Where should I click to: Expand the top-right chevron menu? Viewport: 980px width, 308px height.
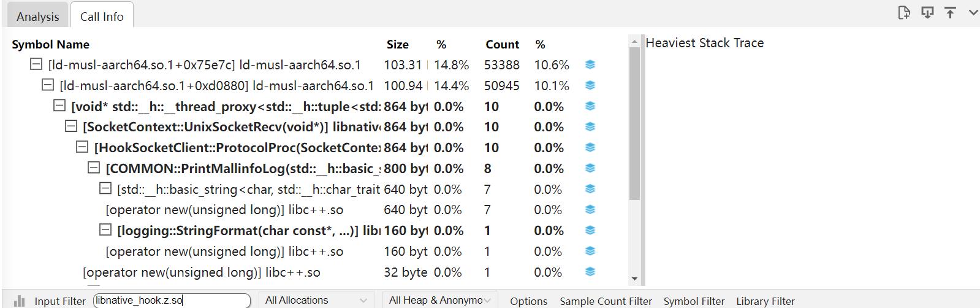[x=973, y=12]
